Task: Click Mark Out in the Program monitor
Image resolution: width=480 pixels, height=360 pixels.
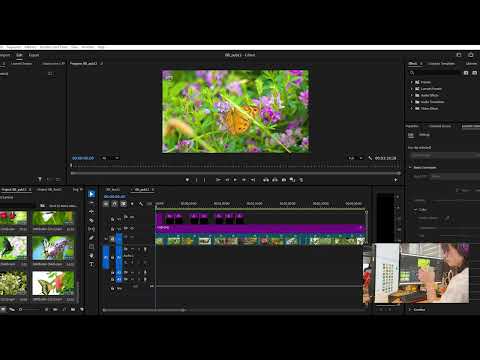Action: [204, 180]
